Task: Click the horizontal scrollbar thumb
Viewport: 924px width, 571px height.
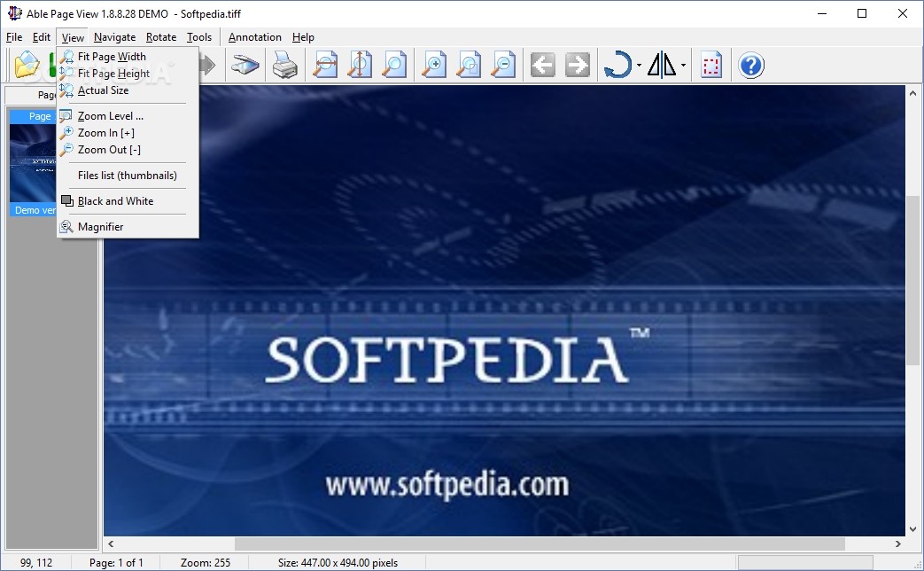Action: click(540, 544)
